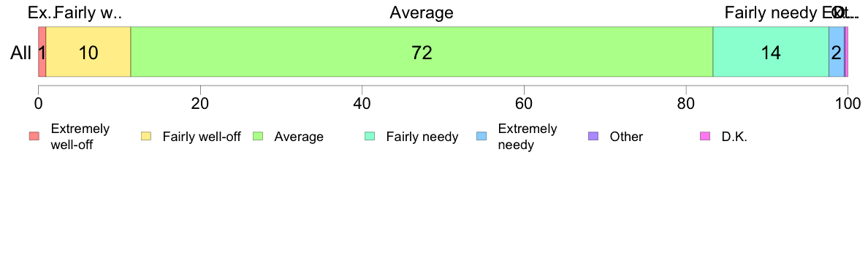Select the Average bar segment showing 72
This screenshot has height=269, width=868.
(x=422, y=51)
